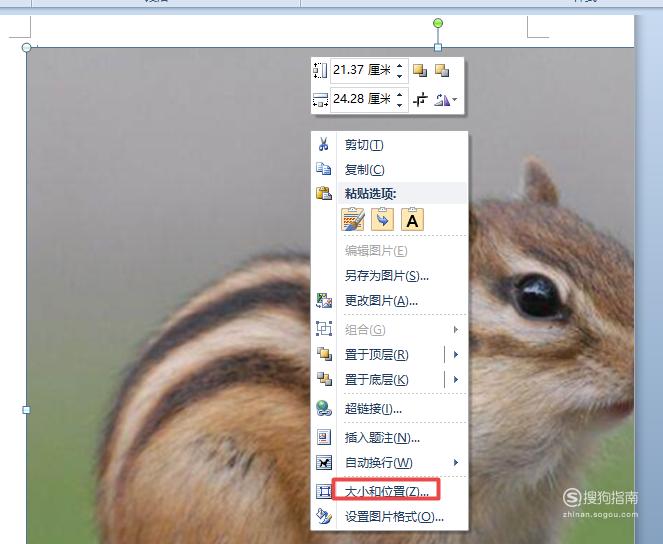Click the Copy icon in context menu
This screenshot has height=544, width=663.
[323, 169]
